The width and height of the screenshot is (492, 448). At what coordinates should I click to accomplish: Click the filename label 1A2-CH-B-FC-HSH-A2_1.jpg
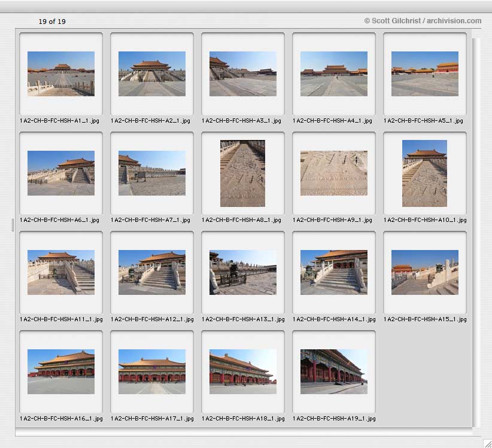(x=150, y=121)
